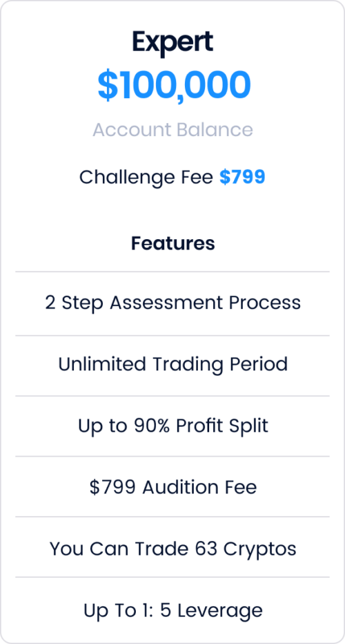Click the word Leverage in the last row
Image resolution: width=345 pixels, height=644 pixels.
(220, 611)
